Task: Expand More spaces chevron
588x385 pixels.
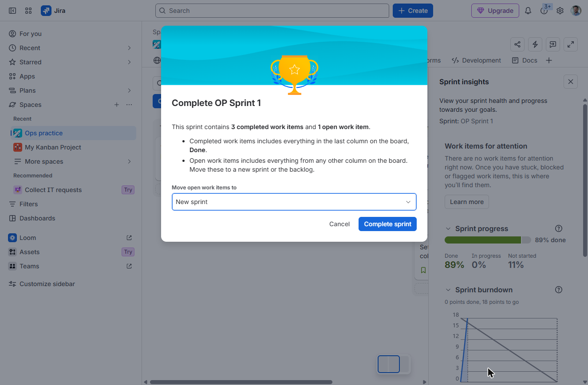Action: click(130, 161)
